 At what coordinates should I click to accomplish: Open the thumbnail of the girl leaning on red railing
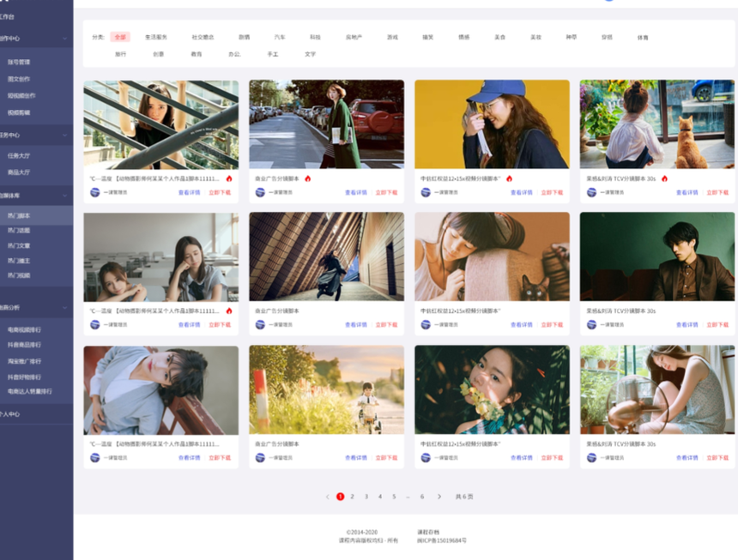click(161, 390)
